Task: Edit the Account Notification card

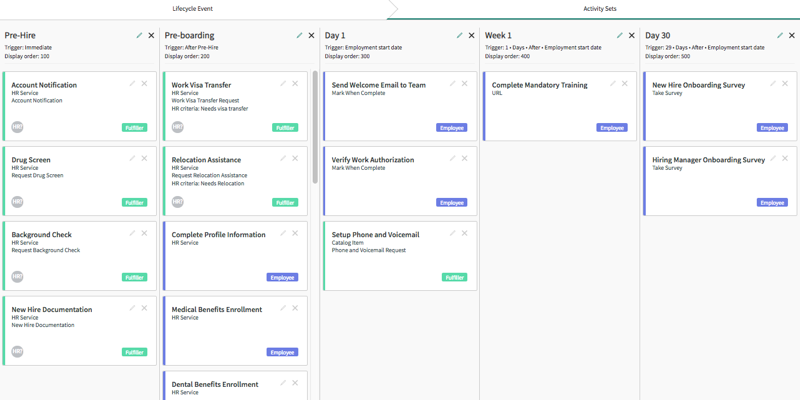Action: [x=133, y=84]
